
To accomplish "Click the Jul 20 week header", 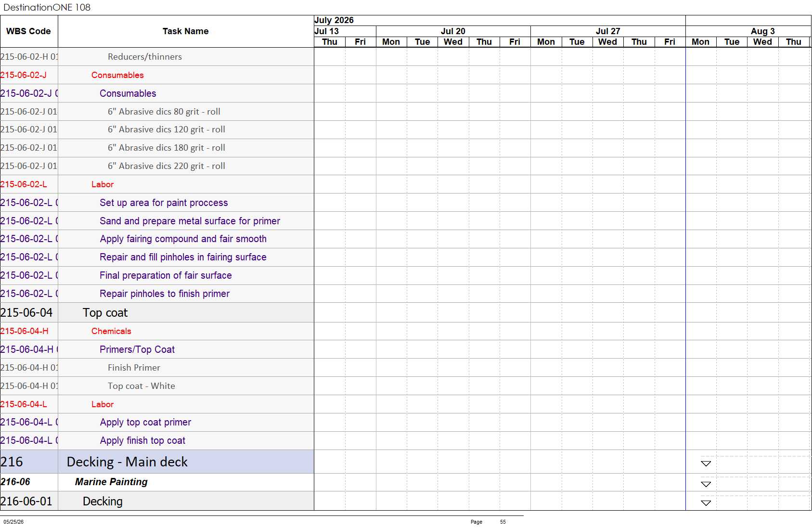I will pos(453,31).
